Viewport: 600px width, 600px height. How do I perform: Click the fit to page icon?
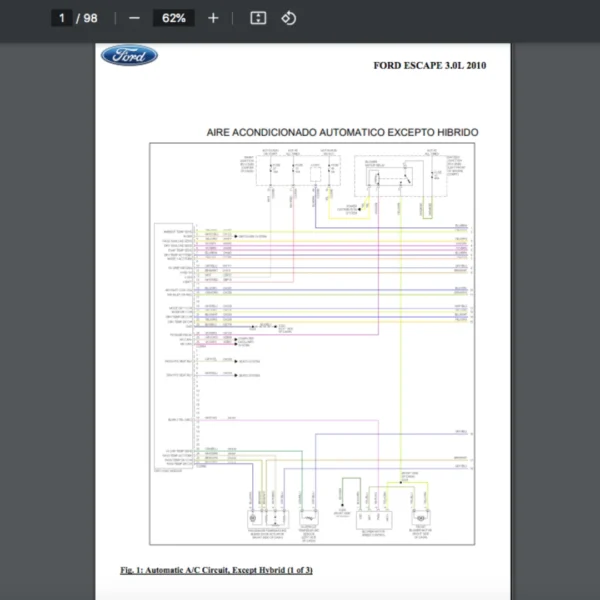click(x=258, y=18)
